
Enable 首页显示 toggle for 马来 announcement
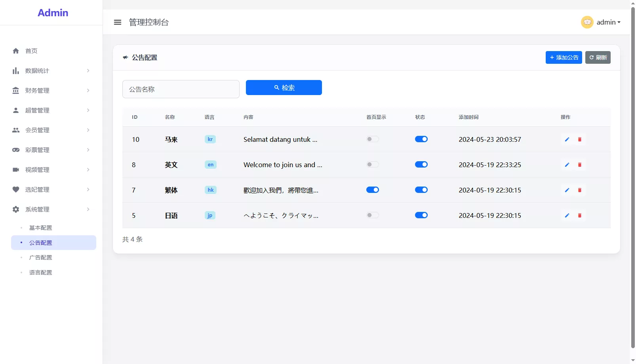pos(372,139)
